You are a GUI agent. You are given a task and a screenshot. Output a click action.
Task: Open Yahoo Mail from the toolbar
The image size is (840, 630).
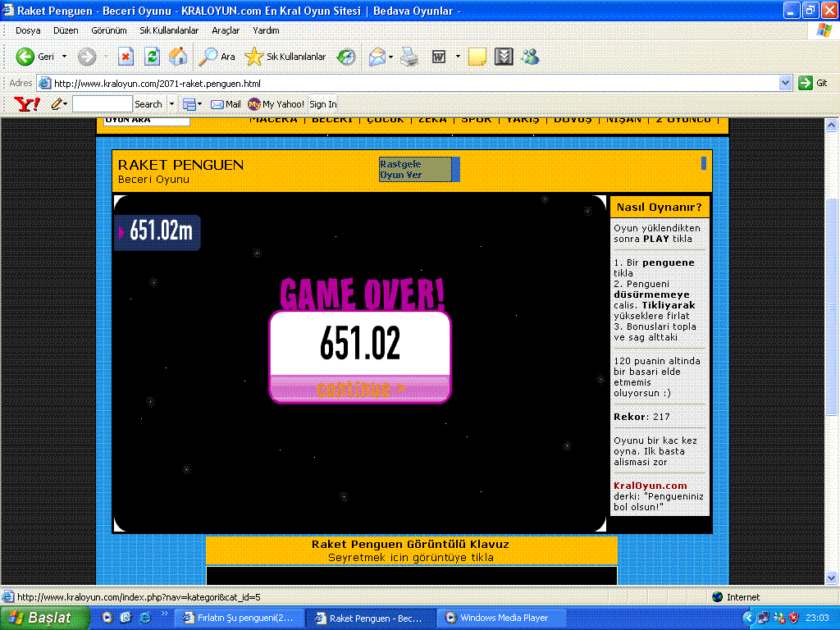pos(226,104)
